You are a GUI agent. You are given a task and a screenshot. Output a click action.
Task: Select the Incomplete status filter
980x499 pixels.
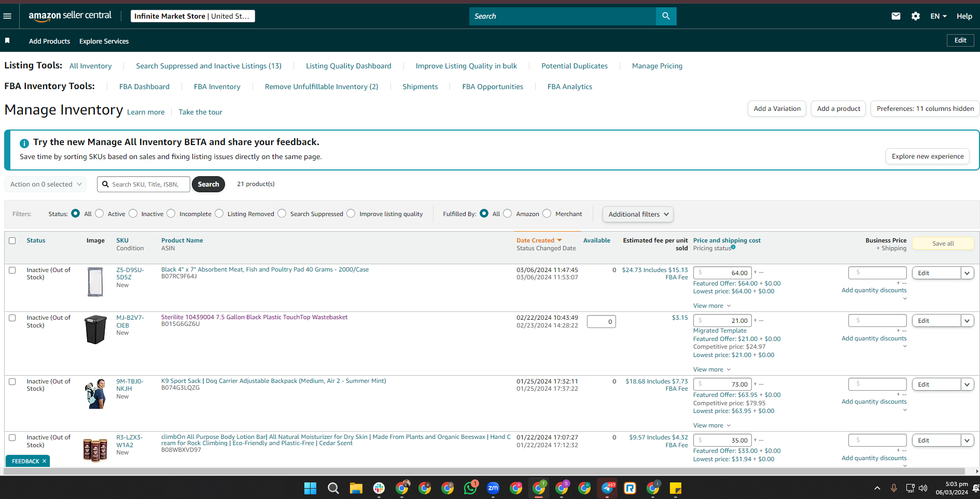click(171, 213)
